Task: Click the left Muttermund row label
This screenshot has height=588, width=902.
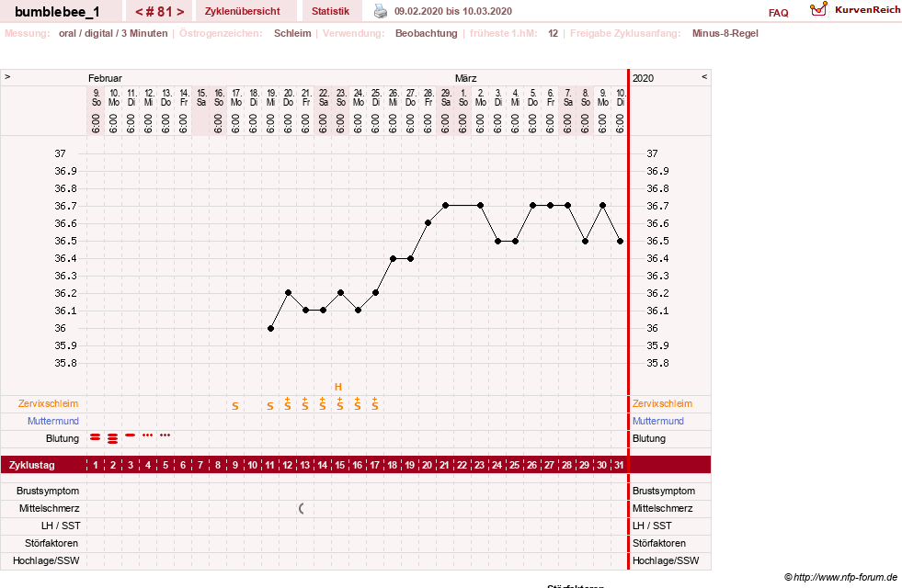Action: coord(53,421)
